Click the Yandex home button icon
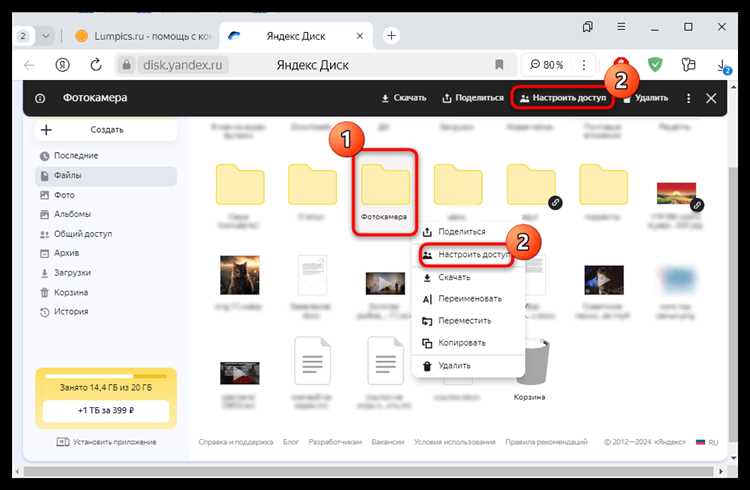 pyautogui.click(x=62, y=65)
